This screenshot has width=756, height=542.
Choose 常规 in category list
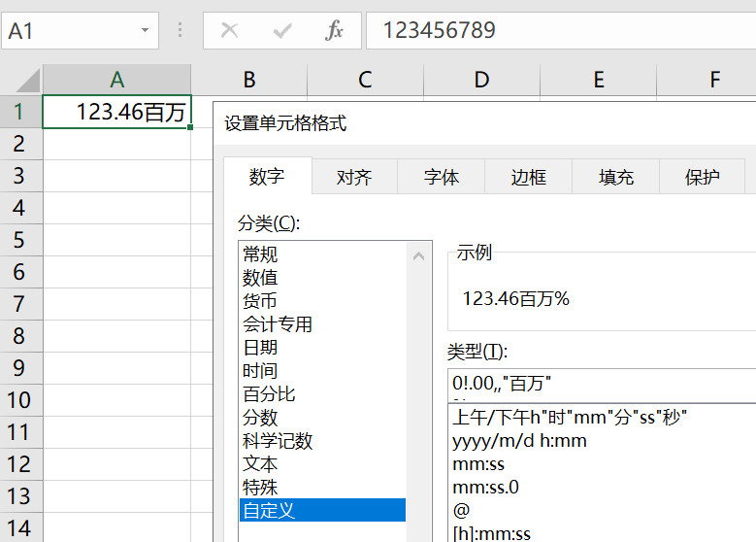[x=260, y=254]
